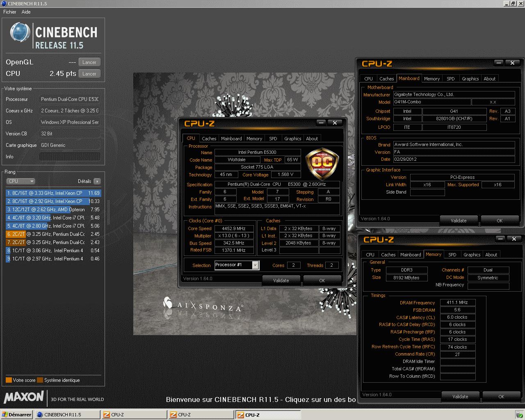Close the Mainboard CPU-Z window

[512, 63]
